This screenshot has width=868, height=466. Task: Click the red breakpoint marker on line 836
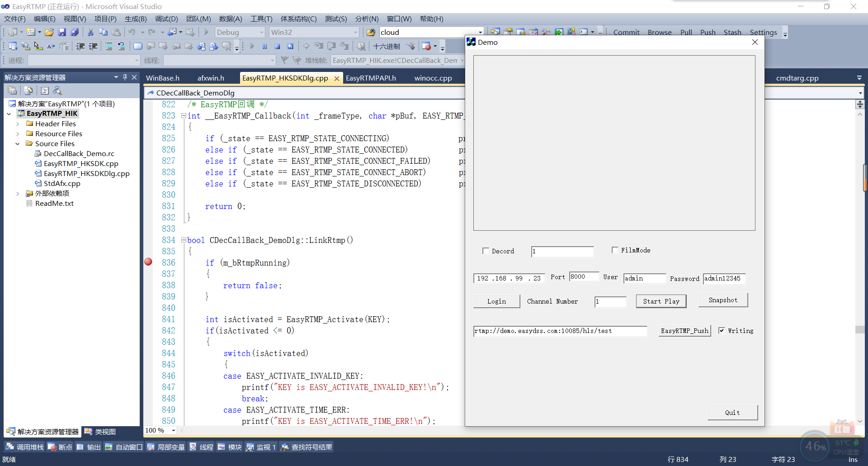coord(148,262)
